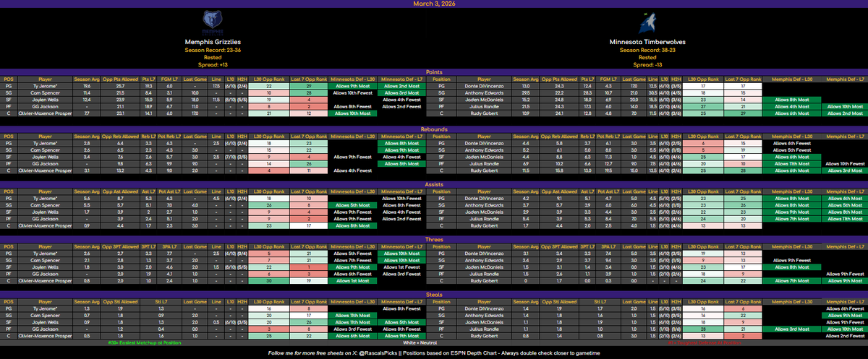Select Jaden McDaniels in the Rebounds table
This screenshot has height=359, width=868.
point(485,158)
